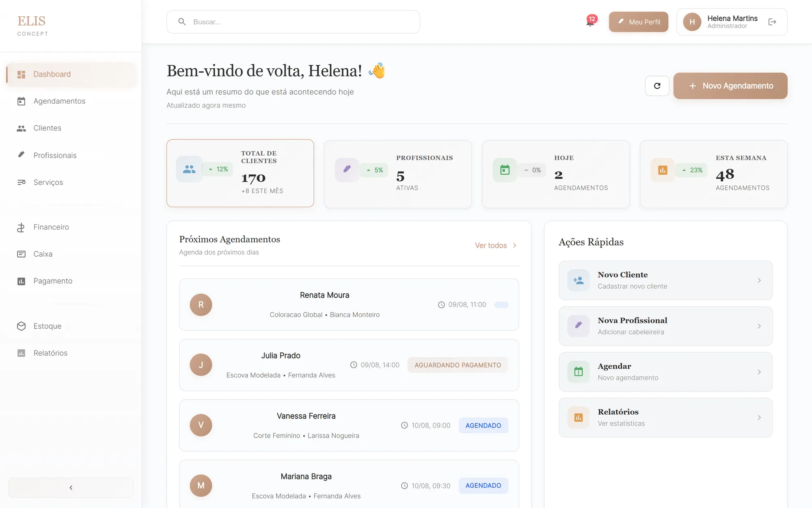The width and height of the screenshot is (812, 508).
Task: Click the Dashboard grid icon in sidebar
Action: pyautogui.click(x=22, y=74)
